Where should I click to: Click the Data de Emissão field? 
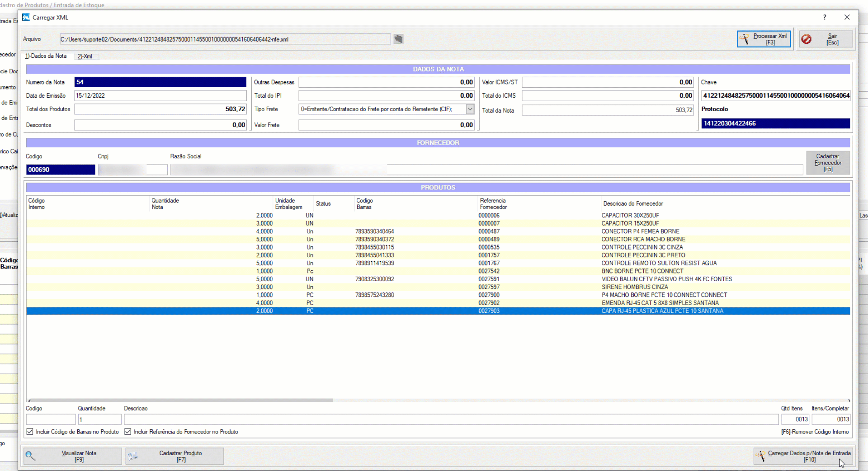point(160,96)
